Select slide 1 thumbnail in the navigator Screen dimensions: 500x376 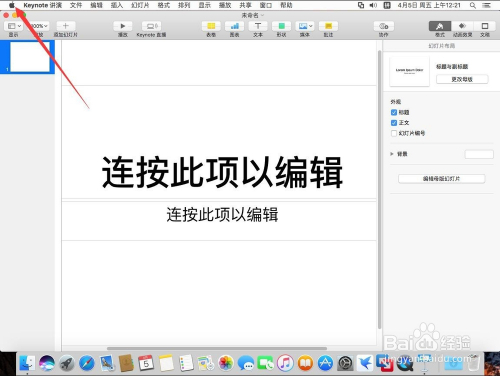pyautogui.click(x=30, y=57)
